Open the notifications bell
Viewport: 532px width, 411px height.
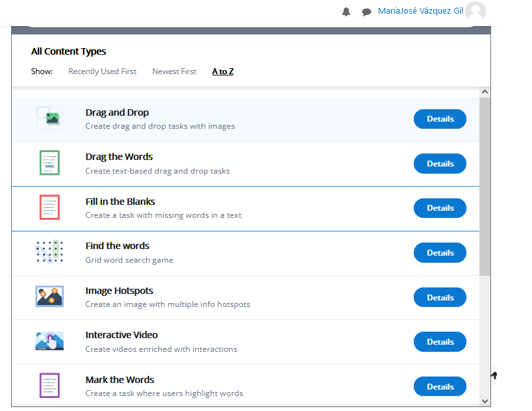click(346, 12)
